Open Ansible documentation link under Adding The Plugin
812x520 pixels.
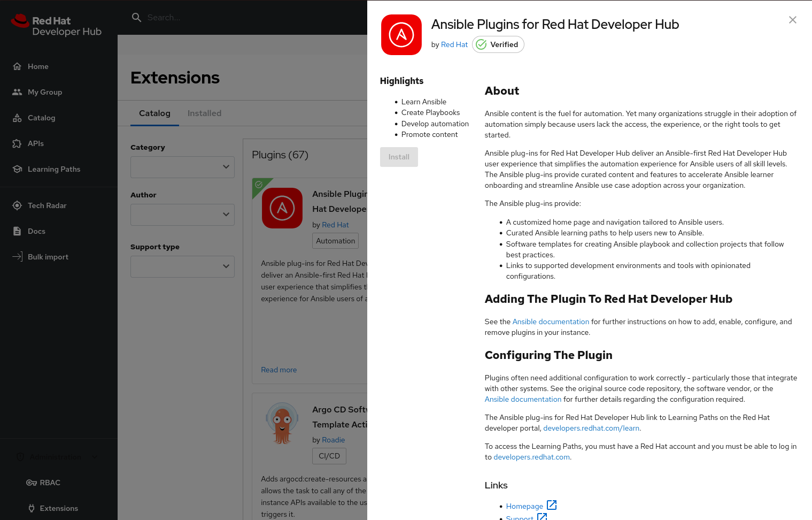(x=551, y=322)
